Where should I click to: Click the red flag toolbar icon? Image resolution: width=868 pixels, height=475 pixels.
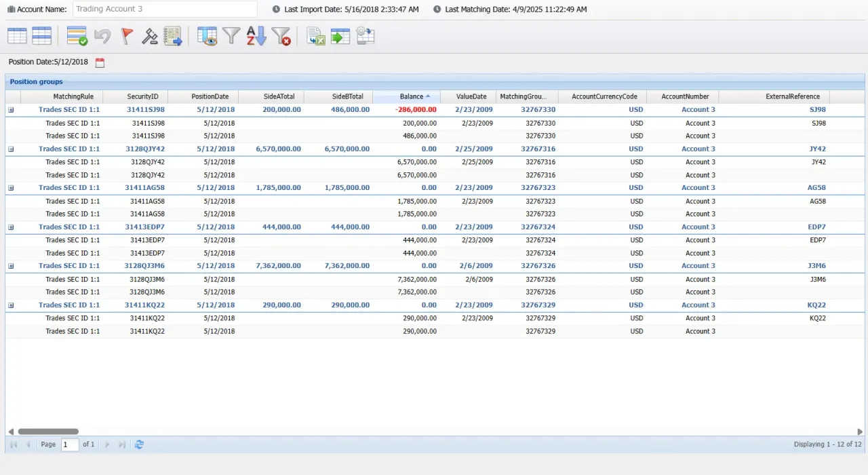(x=127, y=36)
